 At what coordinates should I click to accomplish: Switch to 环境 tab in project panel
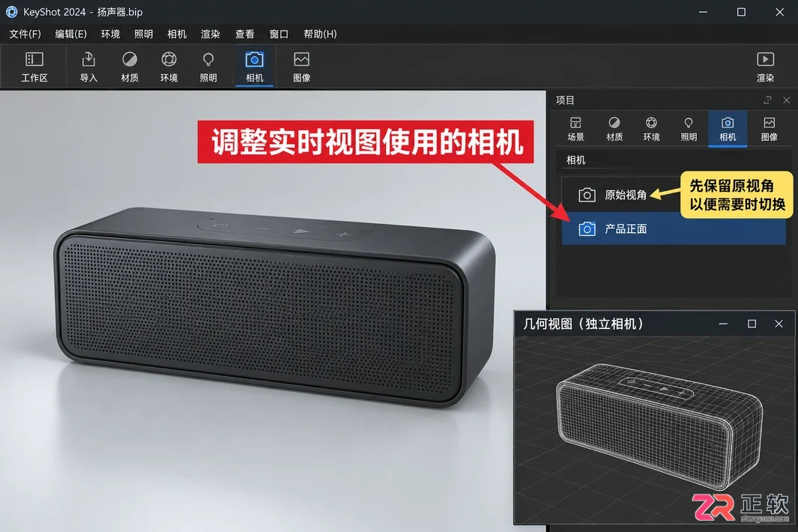pos(651,129)
